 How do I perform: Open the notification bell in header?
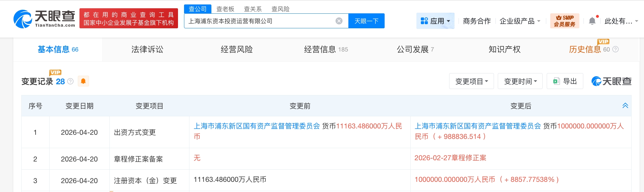coord(592,21)
